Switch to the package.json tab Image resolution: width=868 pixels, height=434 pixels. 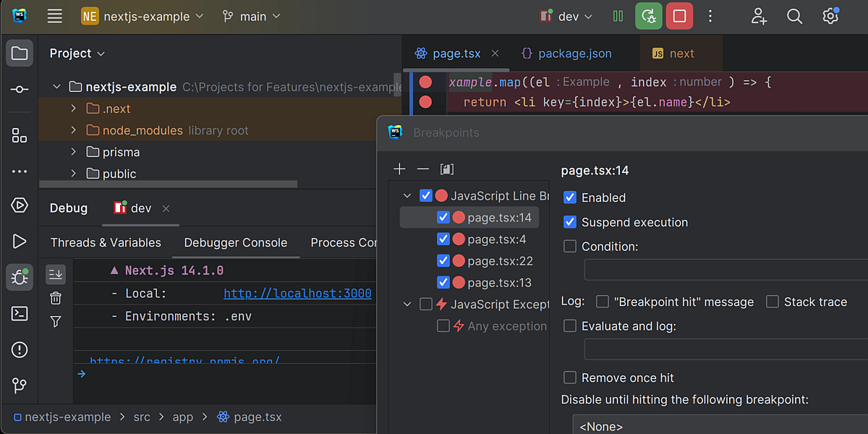575,53
